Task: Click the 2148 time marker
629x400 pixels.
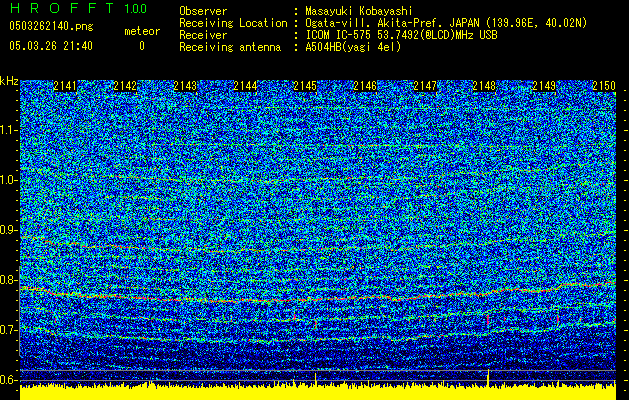Action: [485, 86]
